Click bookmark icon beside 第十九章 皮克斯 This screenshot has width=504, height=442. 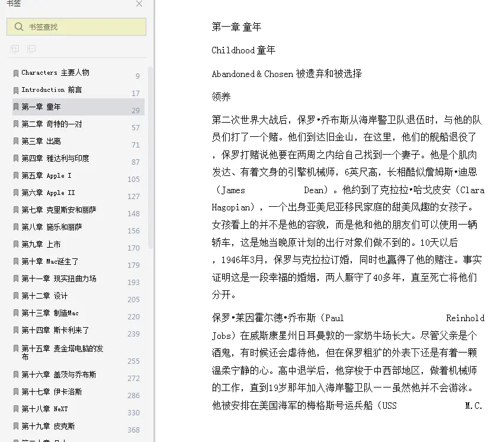pyautogui.click(x=16, y=426)
